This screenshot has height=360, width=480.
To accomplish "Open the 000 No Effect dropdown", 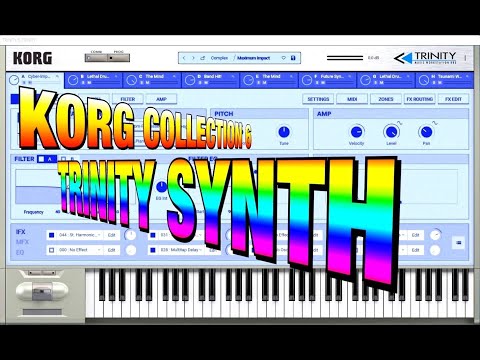I will (80, 250).
